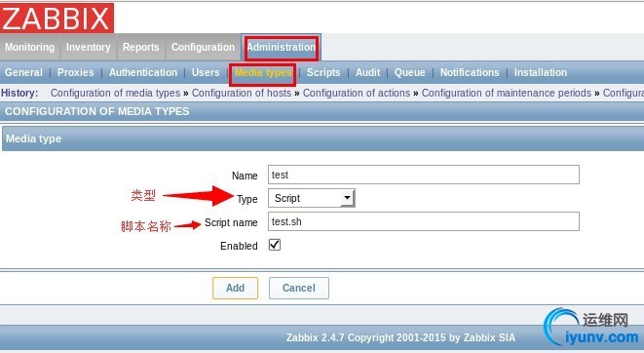The height and width of the screenshot is (353, 644).
Task: Click the ZABBIX logo
Action: 57,18
